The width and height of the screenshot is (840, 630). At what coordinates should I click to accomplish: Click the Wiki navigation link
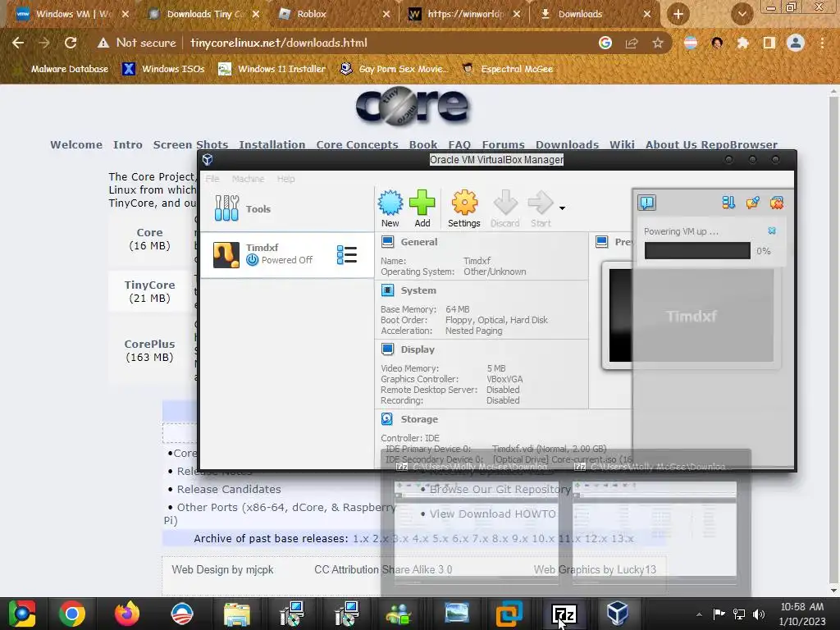622,144
